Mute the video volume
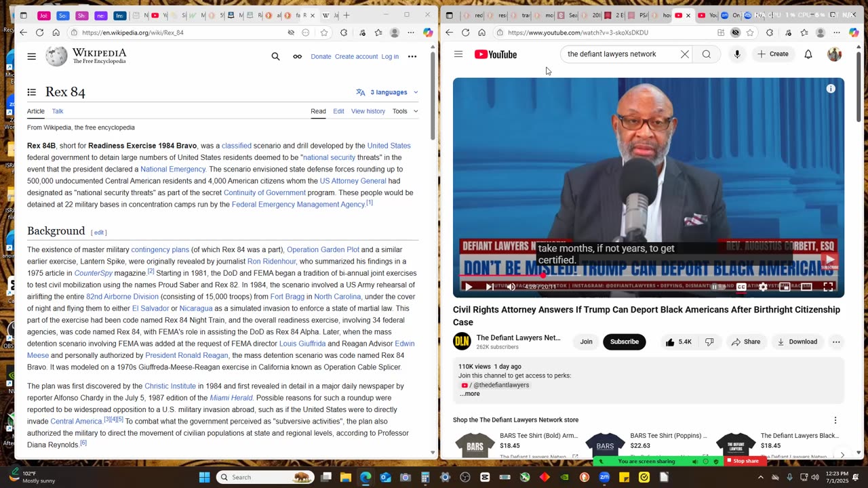 coord(511,287)
